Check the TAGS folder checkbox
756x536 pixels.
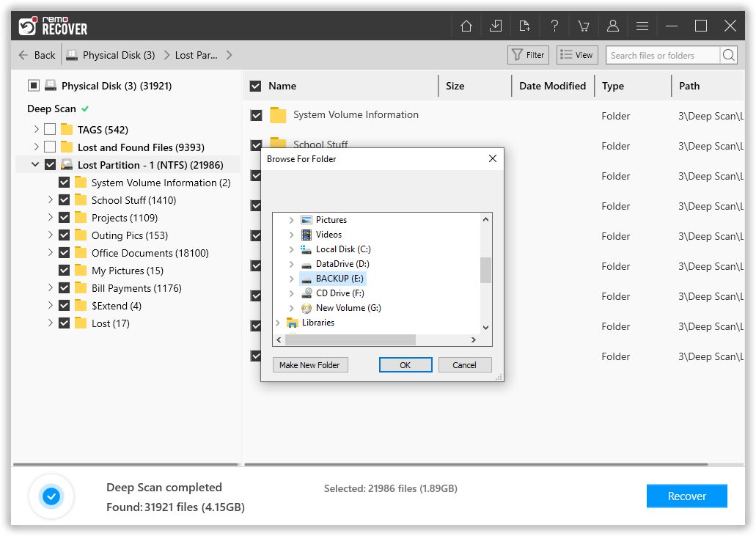pos(49,129)
